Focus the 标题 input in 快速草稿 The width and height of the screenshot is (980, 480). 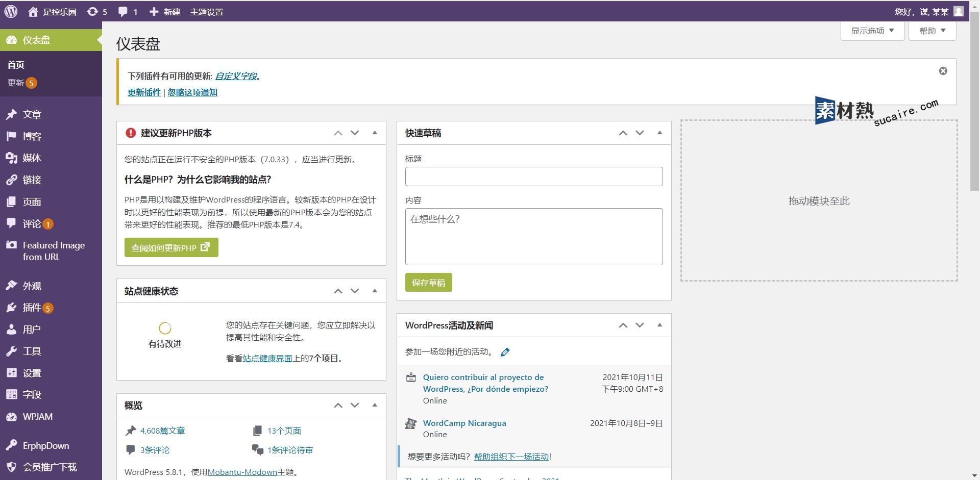(x=534, y=176)
